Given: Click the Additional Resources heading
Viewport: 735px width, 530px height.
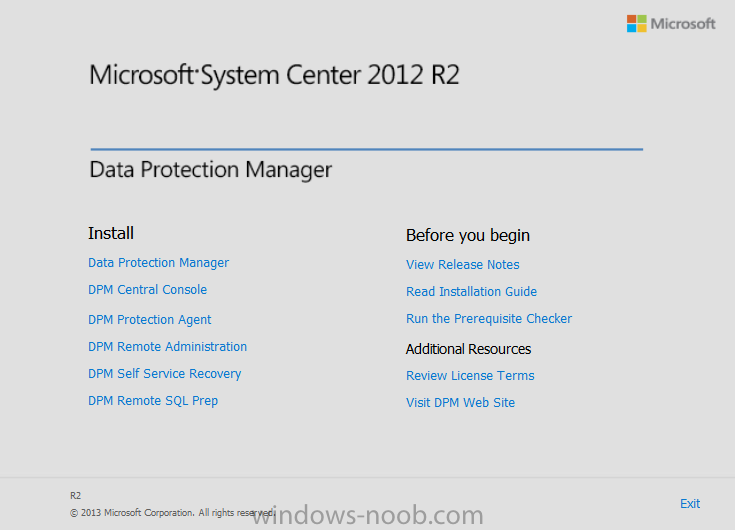Looking at the screenshot, I should [468, 349].
